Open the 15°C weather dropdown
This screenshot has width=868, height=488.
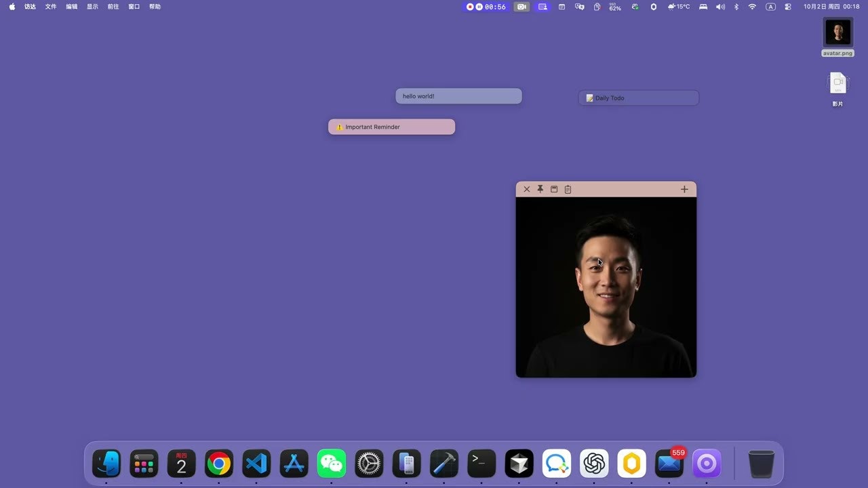(x=679, y=7)
